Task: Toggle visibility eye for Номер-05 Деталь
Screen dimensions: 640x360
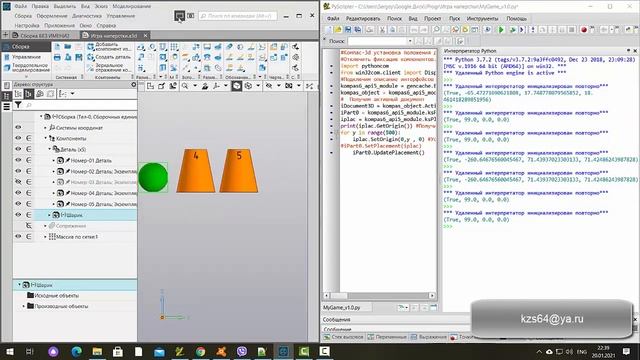Action: (18, 204)
